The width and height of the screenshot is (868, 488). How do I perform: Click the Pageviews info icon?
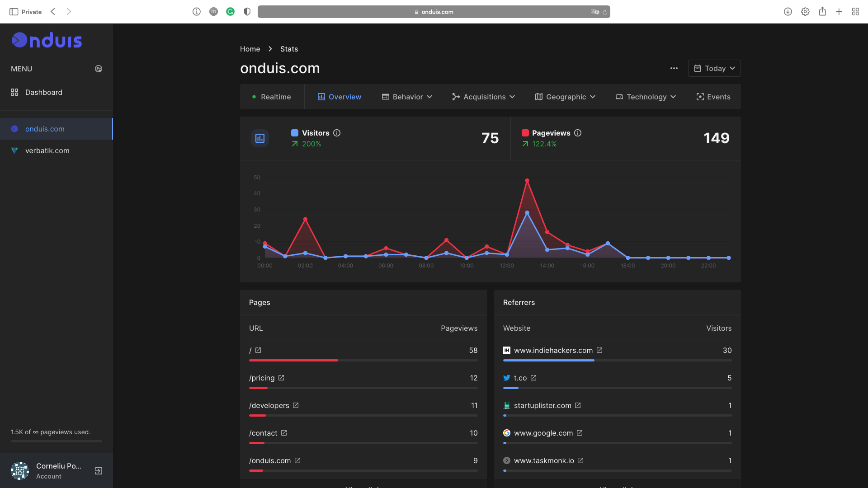[578, 133]
